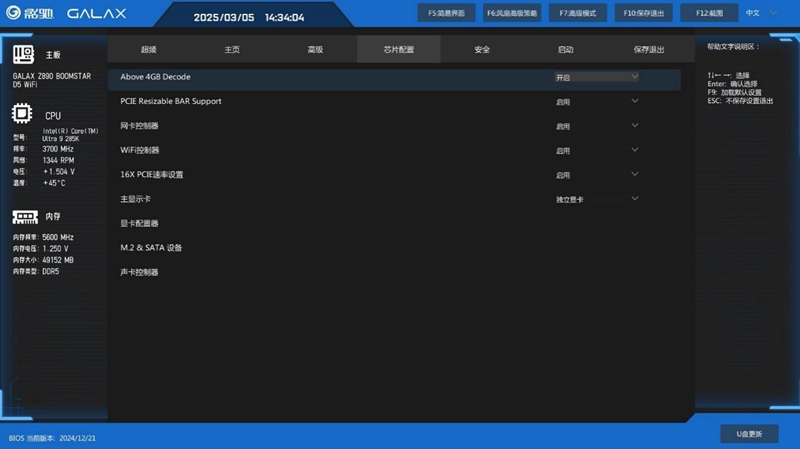
Task: Open the M.2 & SATA 设备 submenu
Action: coord(151,248)
